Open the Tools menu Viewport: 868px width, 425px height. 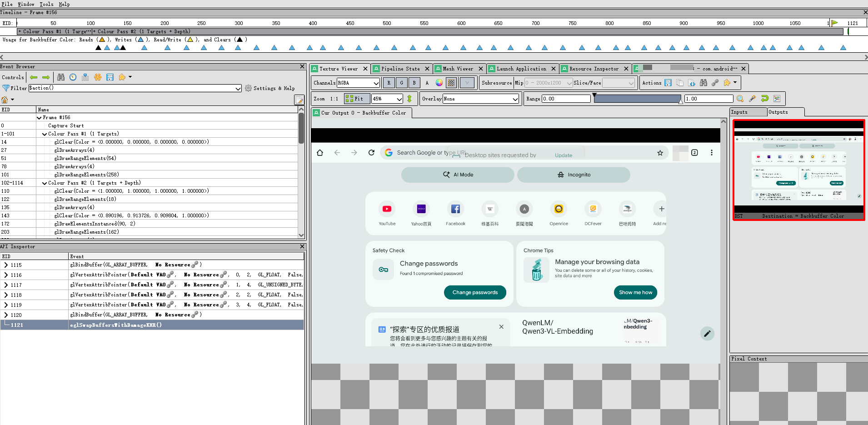coord(47,4)
